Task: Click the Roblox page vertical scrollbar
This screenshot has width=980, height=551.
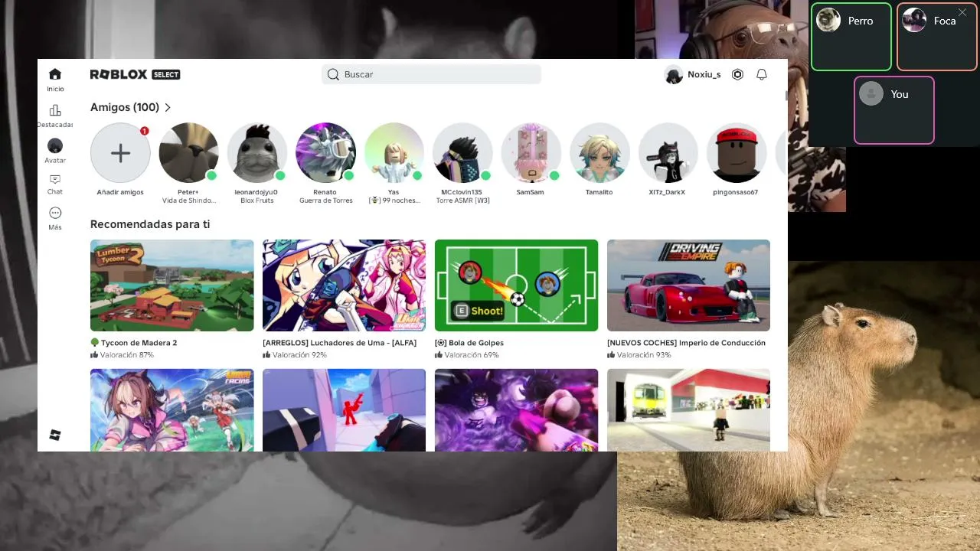Action: pyautogui.click(x=786, y=95)
